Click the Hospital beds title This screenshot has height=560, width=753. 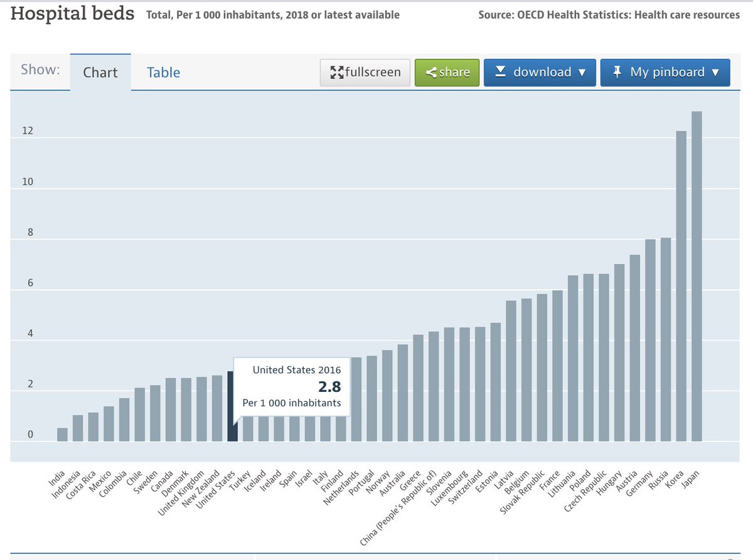click(x=73, y=13)
